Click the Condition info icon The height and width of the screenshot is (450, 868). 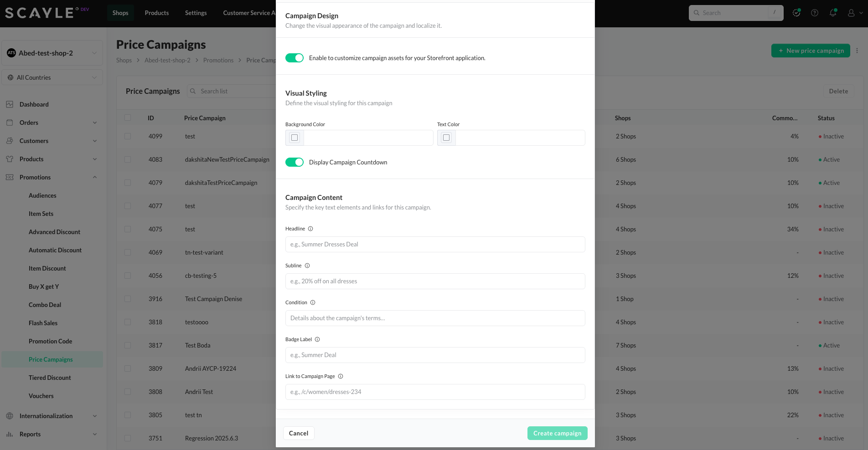313,302
